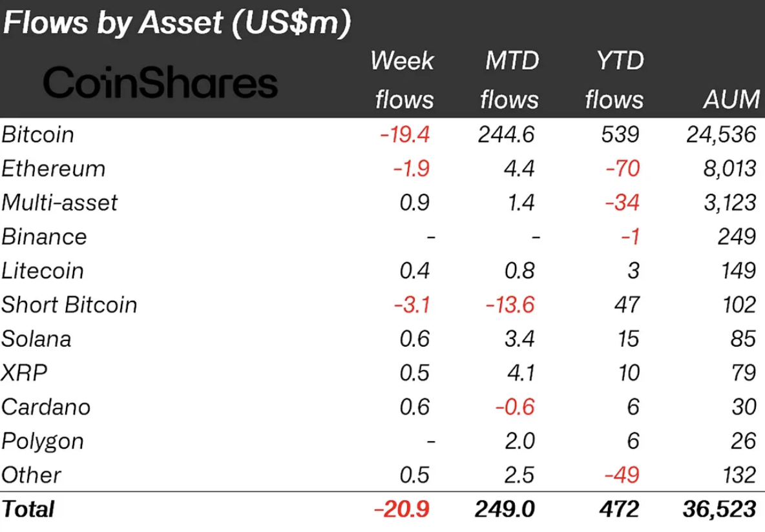765x532 pixels.
Task: Click the CoinShares logo
Action: [x=160, y=83]
